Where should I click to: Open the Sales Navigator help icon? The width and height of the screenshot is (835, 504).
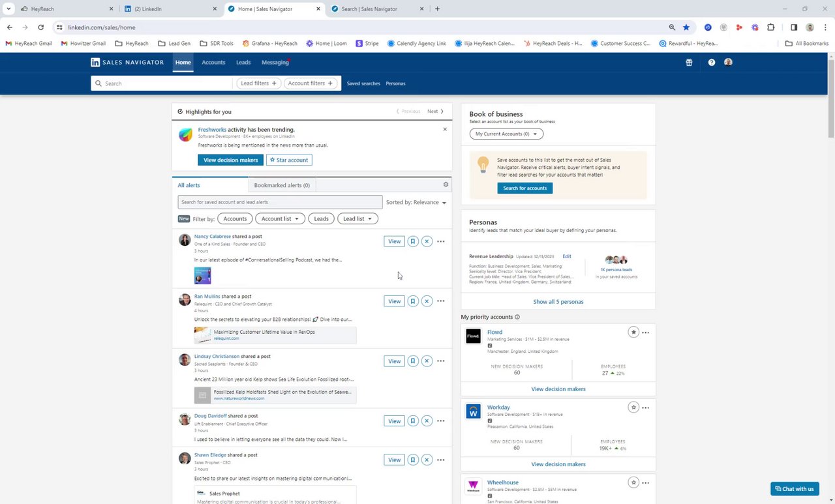[x=712, y=63]
